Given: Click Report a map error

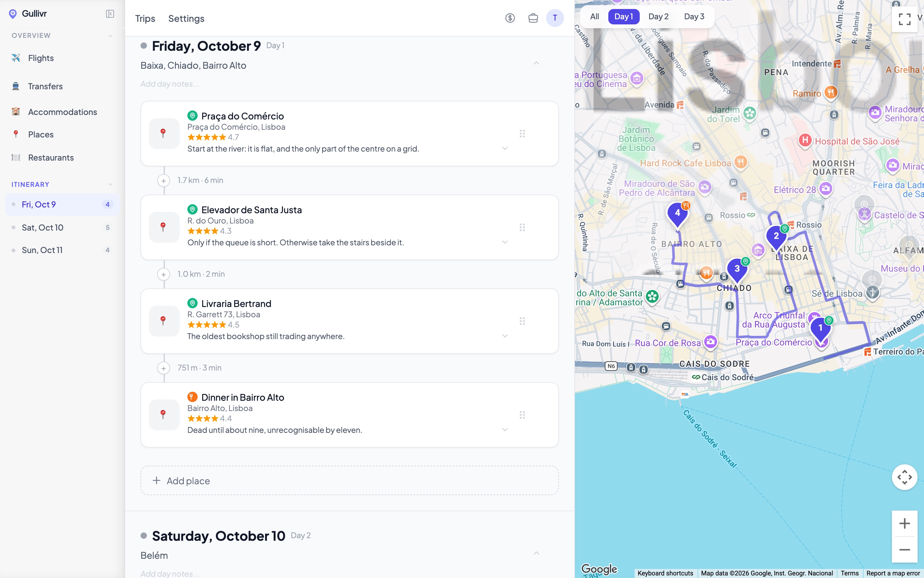Looking at the screenshot, I should [x=893, y=573].
